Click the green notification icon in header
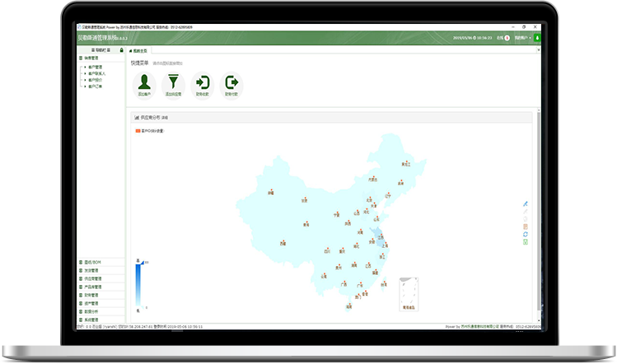Viewport: 617px width, 364px height. pyautogui.click(x=537, y=38)
